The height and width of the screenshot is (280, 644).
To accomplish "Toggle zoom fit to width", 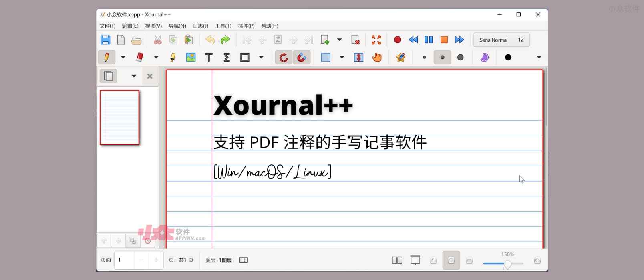I will click(x=451, y=260).
